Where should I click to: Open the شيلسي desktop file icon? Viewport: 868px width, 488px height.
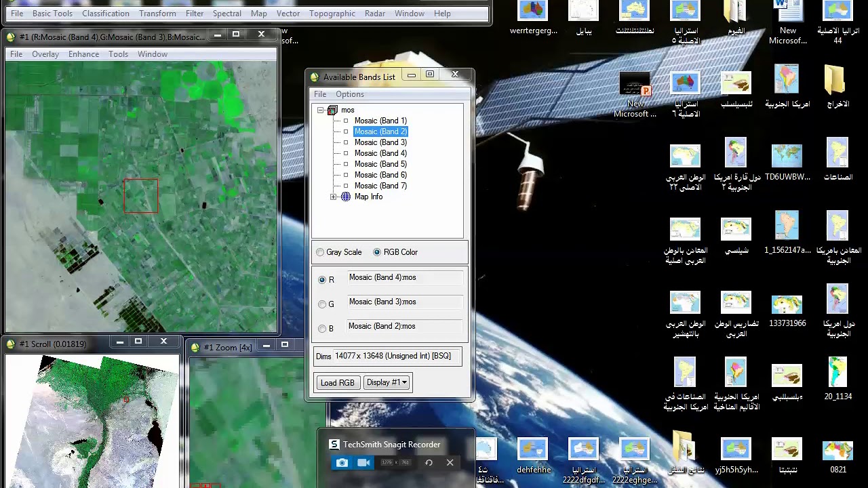(x=736, y=229)
